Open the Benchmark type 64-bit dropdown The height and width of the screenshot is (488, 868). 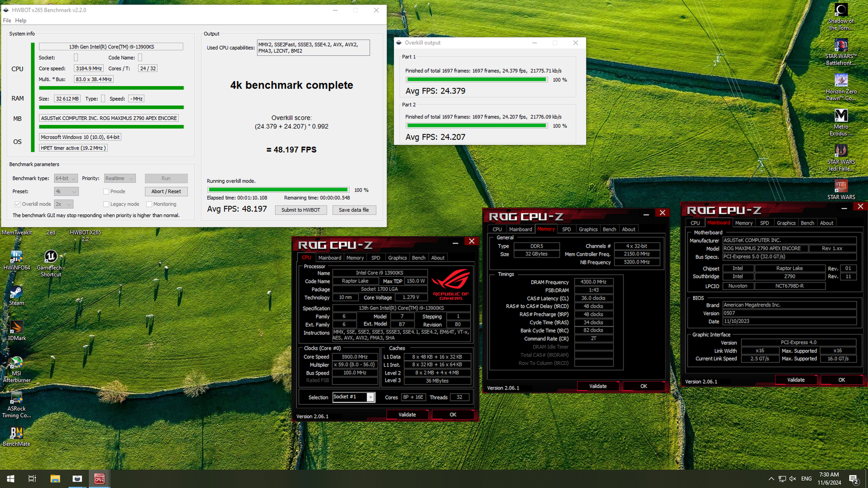tap(66, 178)
